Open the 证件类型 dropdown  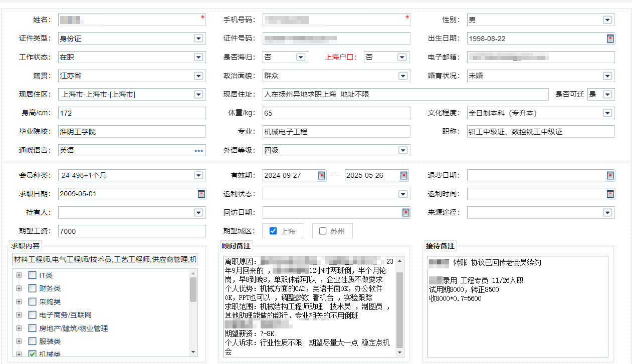[x=198, y=39]
